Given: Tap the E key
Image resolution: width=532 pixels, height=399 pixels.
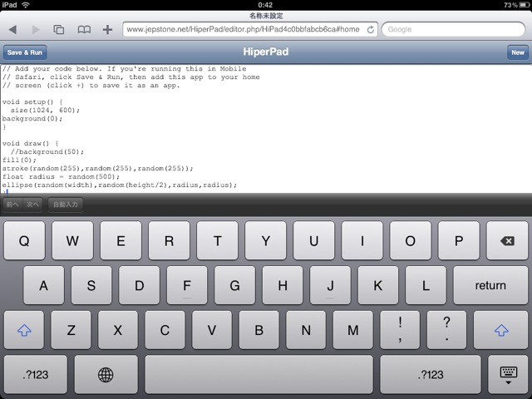Looking at the screenshot, I should [121, 240].
